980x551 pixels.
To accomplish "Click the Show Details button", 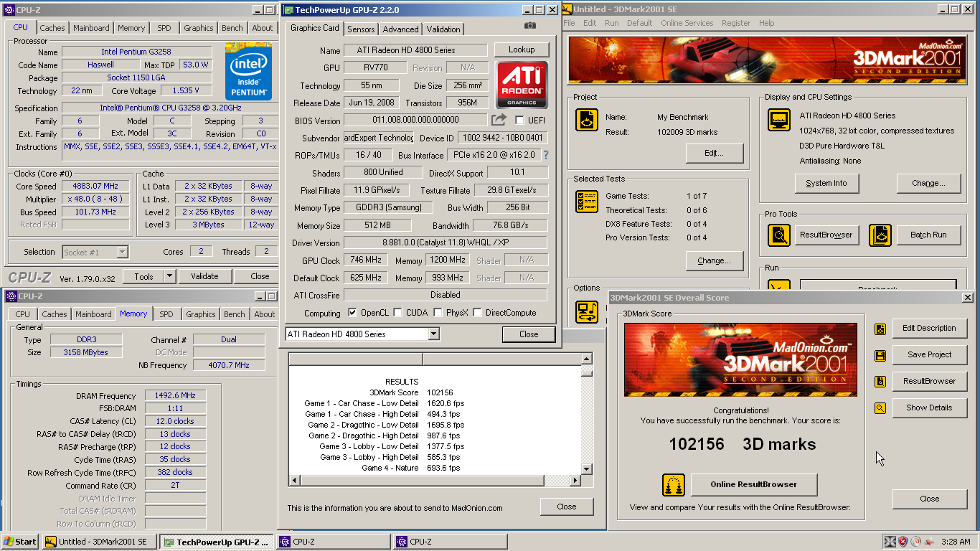I will tap(929, 408).
